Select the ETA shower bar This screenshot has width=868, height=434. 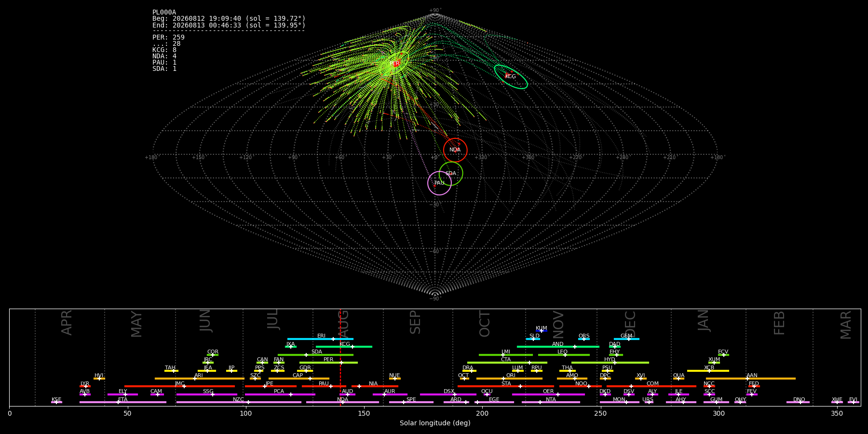point(123,402)
